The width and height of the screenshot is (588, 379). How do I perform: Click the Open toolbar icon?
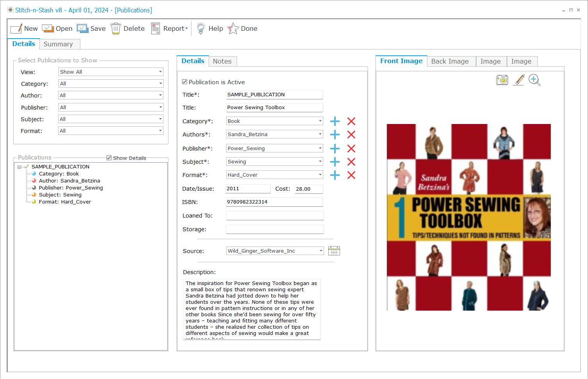(x=48, y=28)
